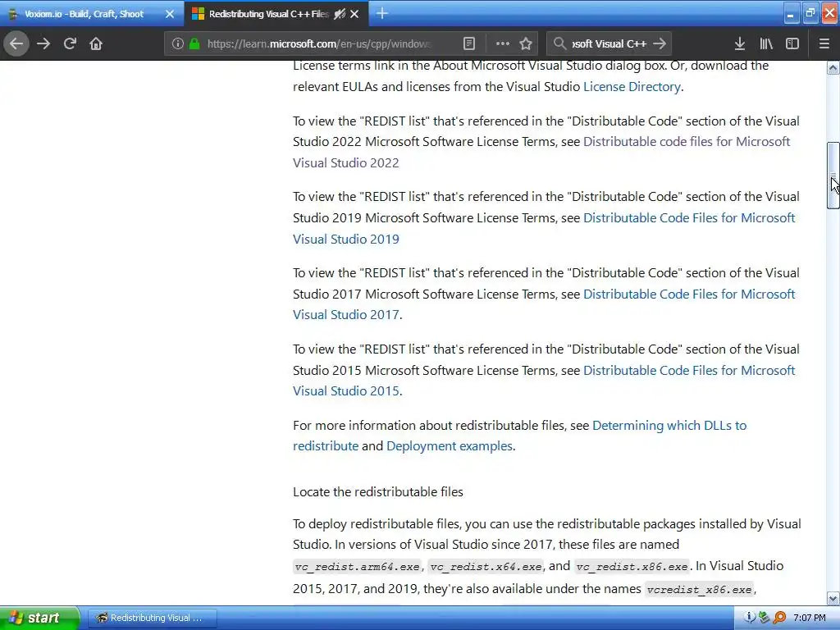Screen dimensions: 840x630
Task: Open the License Directory link
Action: click(632, 87)
